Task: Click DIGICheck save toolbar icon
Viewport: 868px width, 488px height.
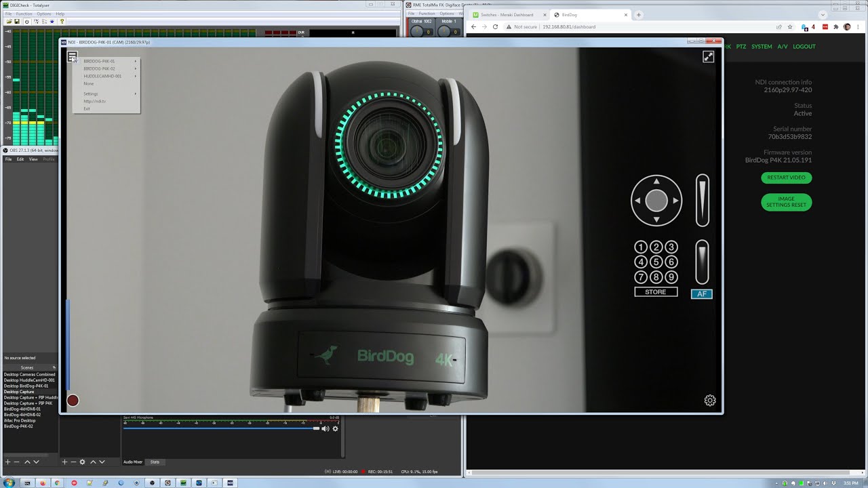Action: tap(17, 21)
